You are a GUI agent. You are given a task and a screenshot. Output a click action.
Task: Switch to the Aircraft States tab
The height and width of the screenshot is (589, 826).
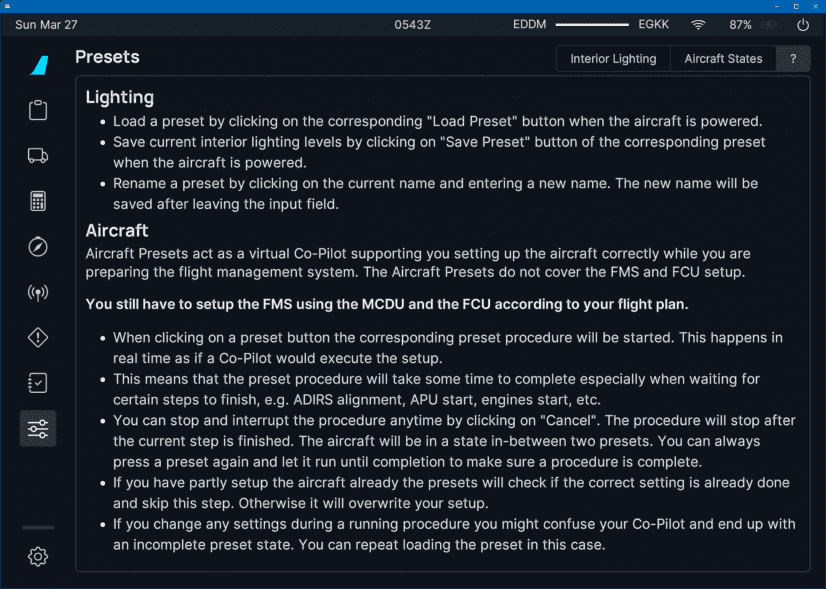[723, 59]
